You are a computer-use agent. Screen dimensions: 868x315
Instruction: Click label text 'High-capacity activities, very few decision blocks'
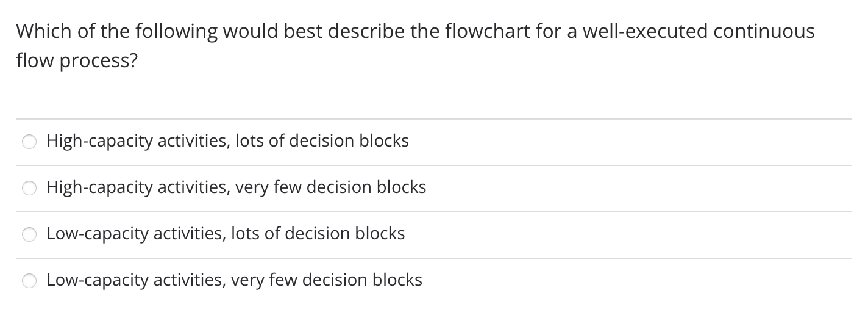click(x=237, y=187)
